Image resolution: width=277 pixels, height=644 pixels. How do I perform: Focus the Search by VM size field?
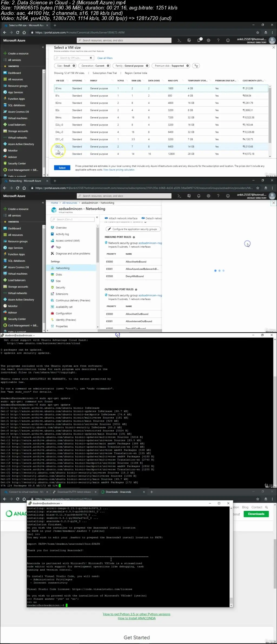coord(72,58)
